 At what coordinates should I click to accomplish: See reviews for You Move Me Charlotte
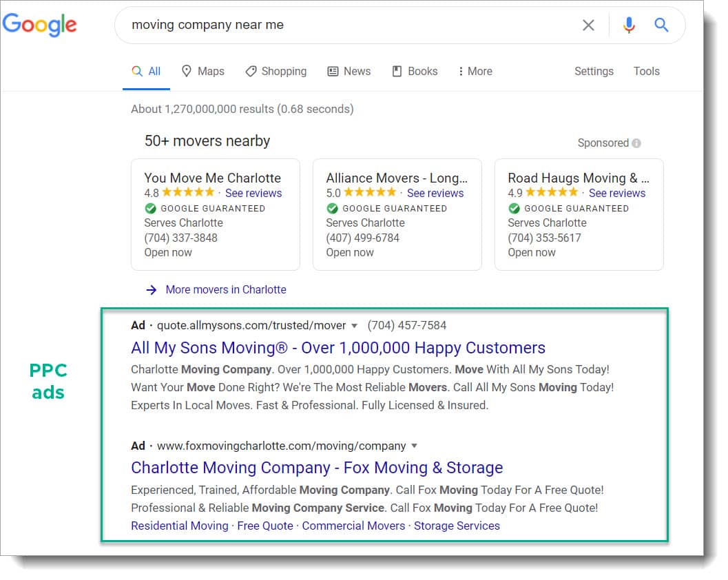[253, 193]
